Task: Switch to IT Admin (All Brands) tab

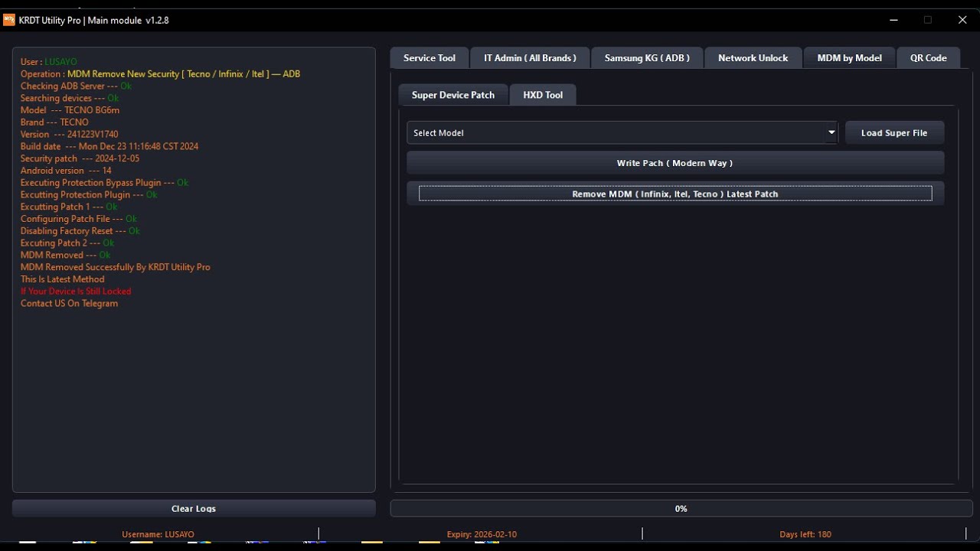Action: pyautogui.click(x=530, y=58)
